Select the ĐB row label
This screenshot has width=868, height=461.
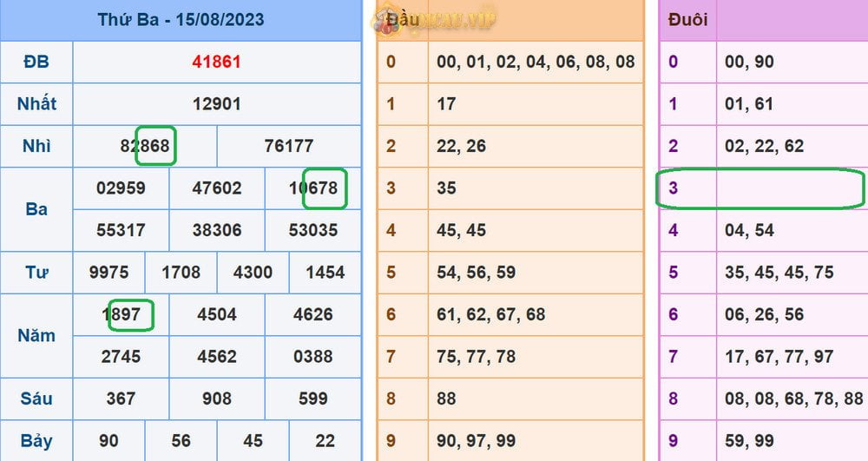tap(36, 62)
